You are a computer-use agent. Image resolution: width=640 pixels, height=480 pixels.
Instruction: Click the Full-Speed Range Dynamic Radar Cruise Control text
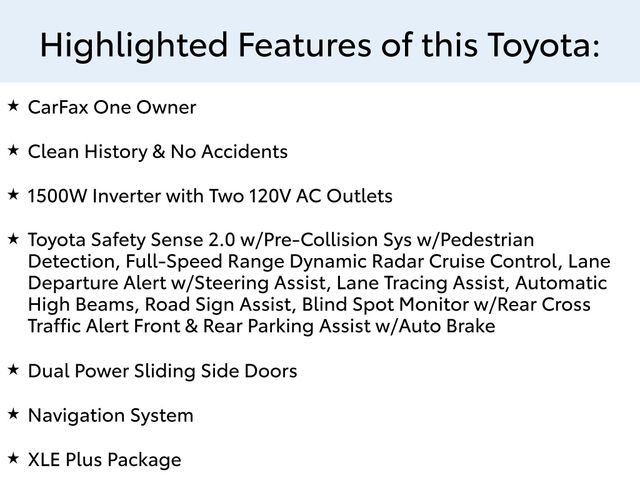[342, 262]
